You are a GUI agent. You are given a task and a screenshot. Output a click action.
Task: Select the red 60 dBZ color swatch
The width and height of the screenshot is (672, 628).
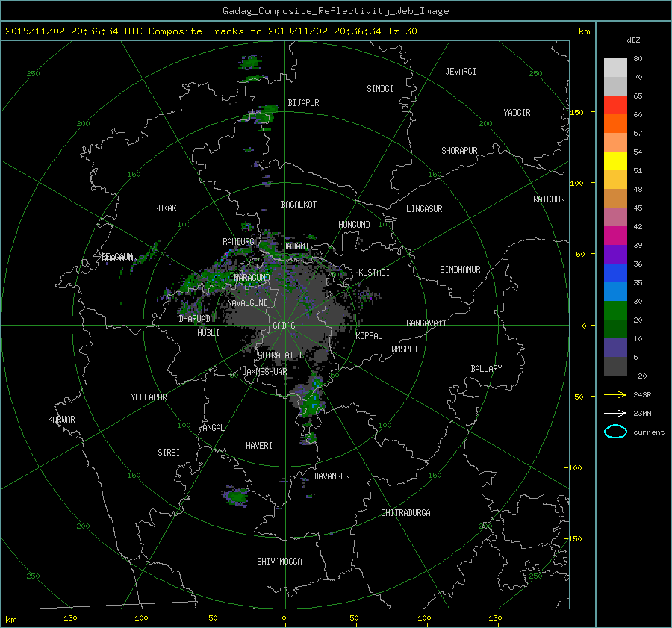tap(615, 105)
